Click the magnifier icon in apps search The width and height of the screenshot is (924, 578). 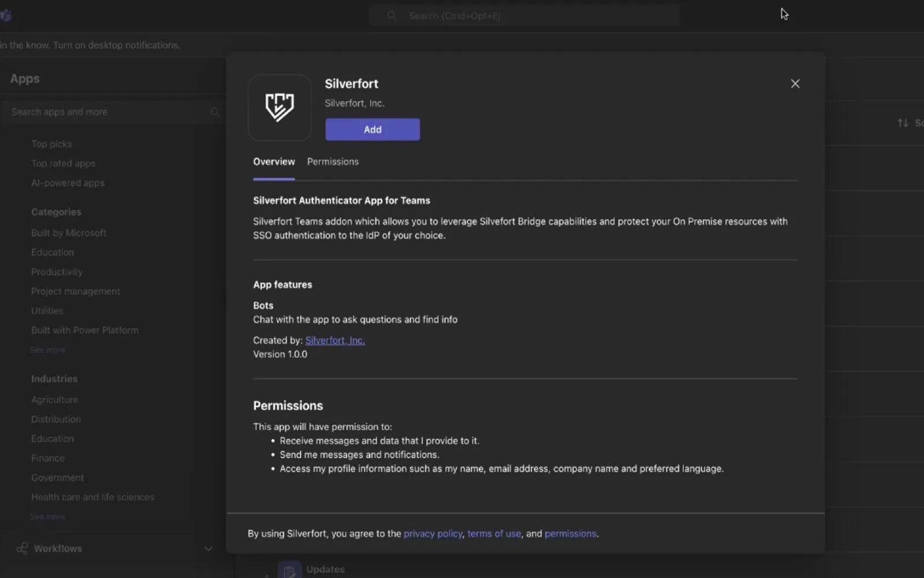(215, 112)
